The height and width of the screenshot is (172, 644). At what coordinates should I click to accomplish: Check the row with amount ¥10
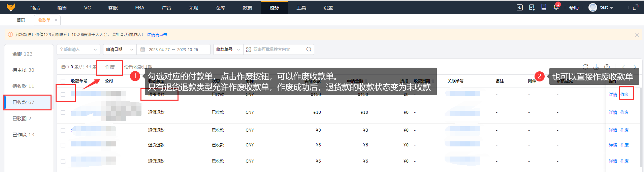63,112
